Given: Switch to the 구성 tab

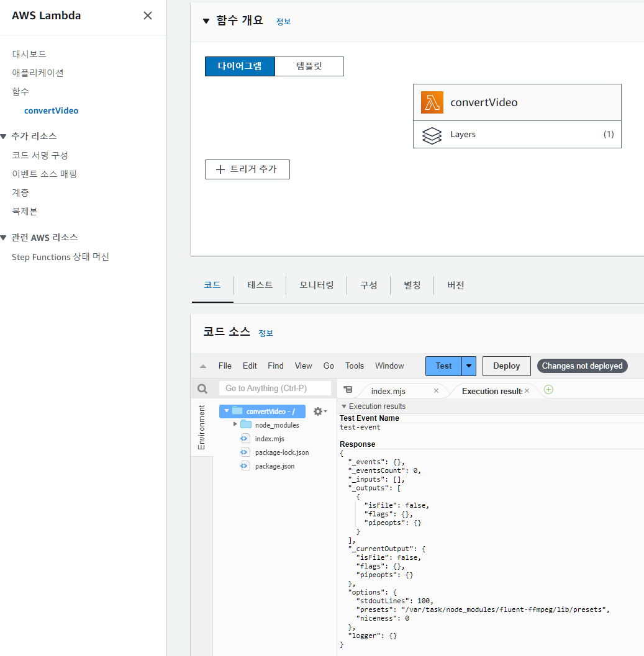Looking at the screenshot, I should point(369,285).
